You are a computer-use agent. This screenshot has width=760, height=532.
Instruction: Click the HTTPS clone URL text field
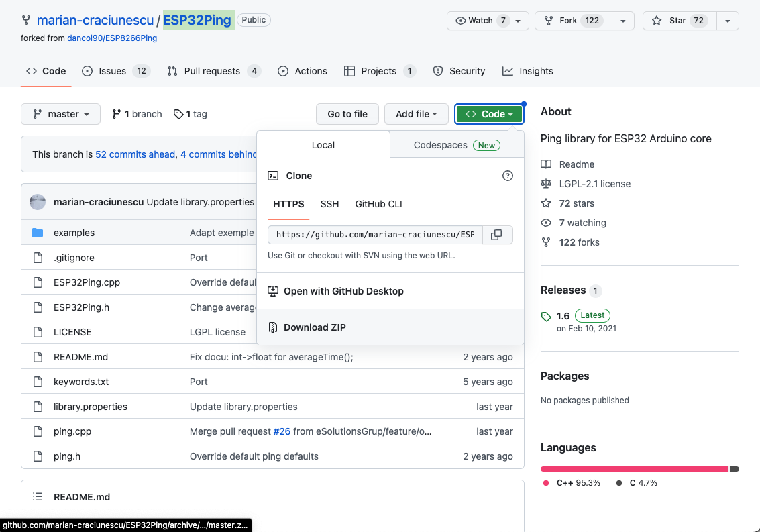(375, 235)
